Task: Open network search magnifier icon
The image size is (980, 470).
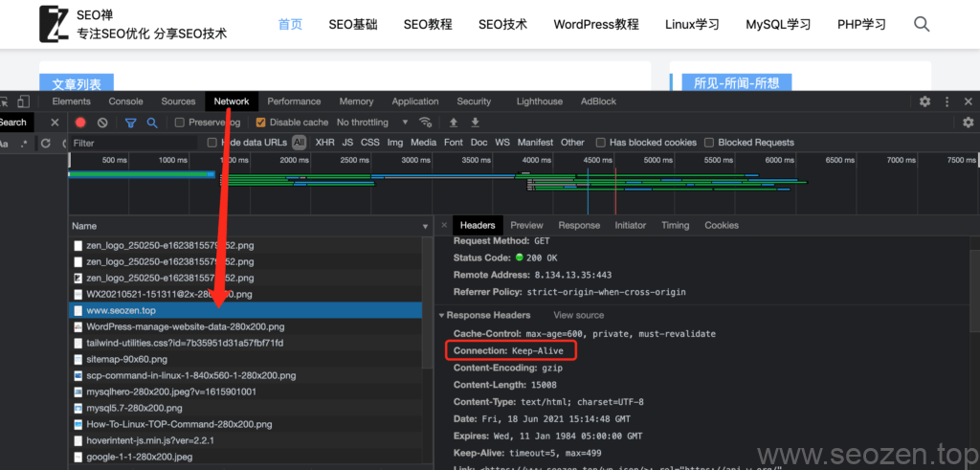Action: pyautogui.click(x=152, y=123)
